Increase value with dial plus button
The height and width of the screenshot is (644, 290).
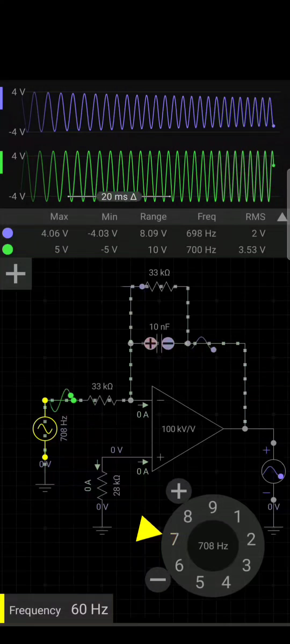[179, 491]
